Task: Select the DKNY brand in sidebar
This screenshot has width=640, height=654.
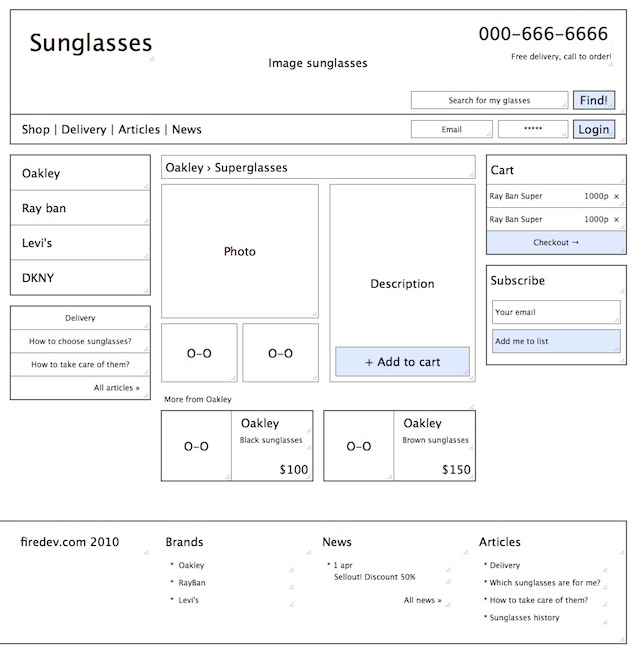Action: tap(80, 277)
